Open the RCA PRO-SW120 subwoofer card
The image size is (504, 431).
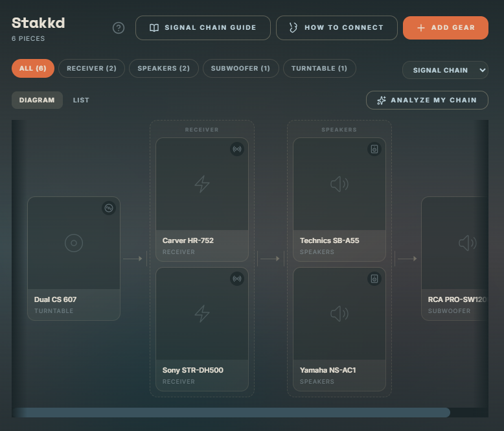455,259
